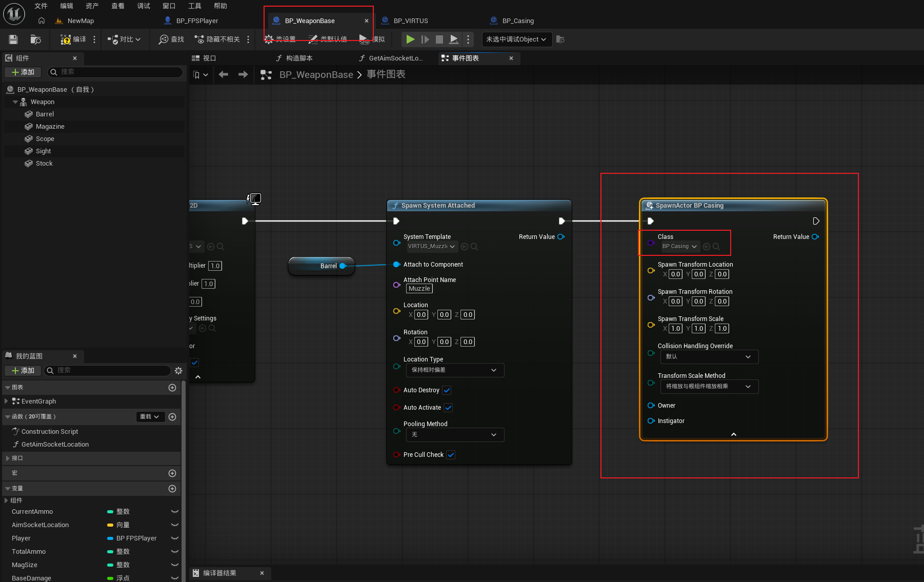Click the locate debug object icon

(560, 39)
